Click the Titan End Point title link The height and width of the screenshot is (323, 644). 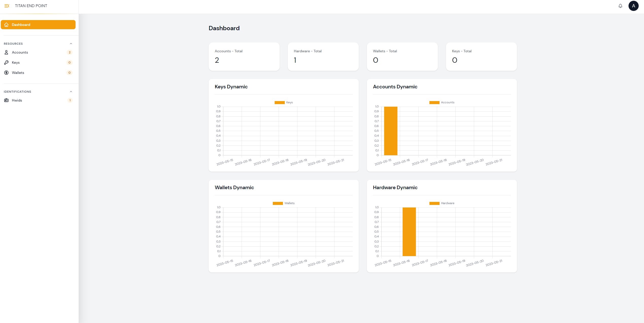(x=31, y=6)
